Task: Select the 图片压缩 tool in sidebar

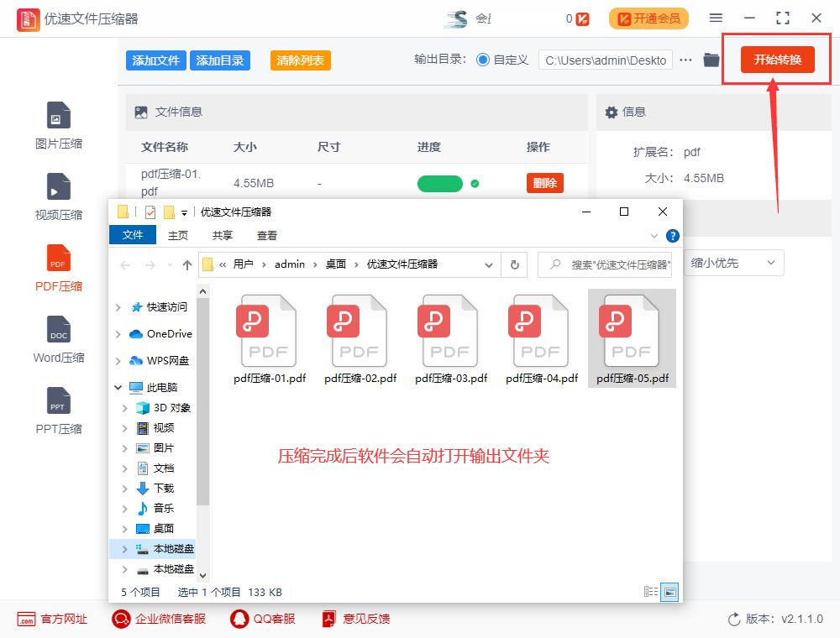Action: point(58,124)
